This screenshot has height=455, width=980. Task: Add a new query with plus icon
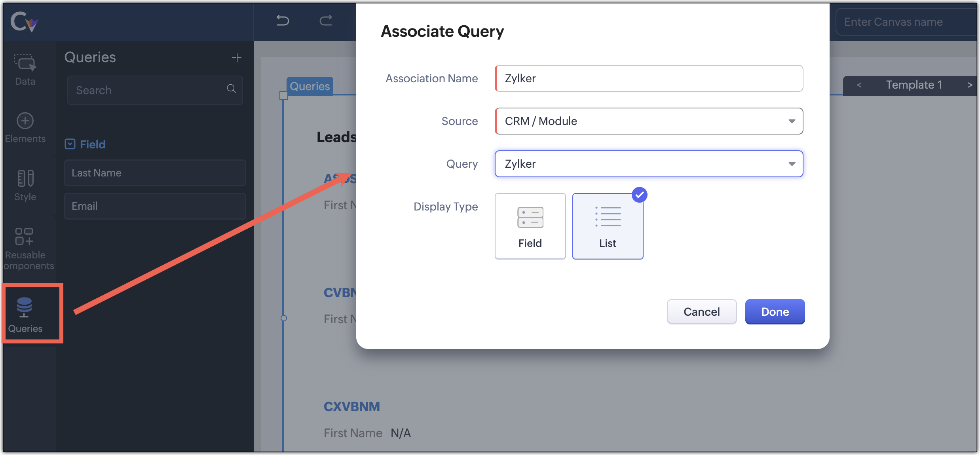click(236, 58)
